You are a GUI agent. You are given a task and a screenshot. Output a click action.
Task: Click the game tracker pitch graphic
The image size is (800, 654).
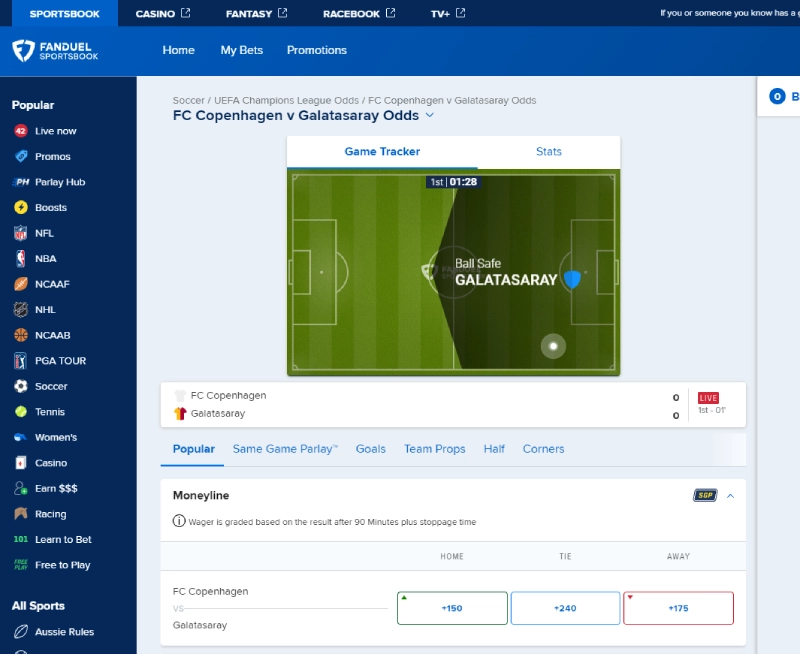454,272
